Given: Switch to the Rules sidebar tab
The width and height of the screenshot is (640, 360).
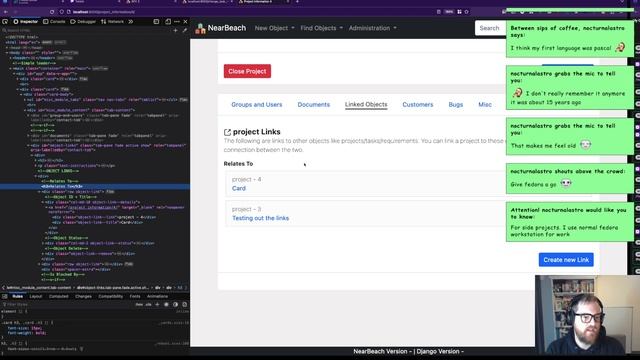Looking at the screenshot, I should 18,296.
